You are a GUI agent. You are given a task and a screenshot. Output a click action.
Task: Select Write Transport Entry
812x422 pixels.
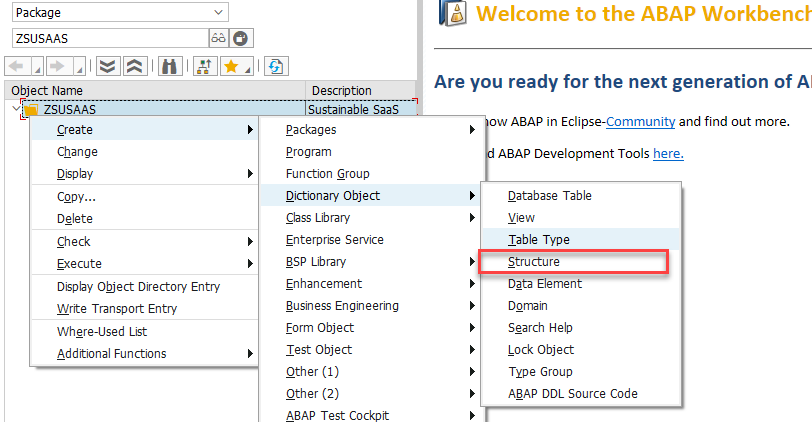point(144,309)
